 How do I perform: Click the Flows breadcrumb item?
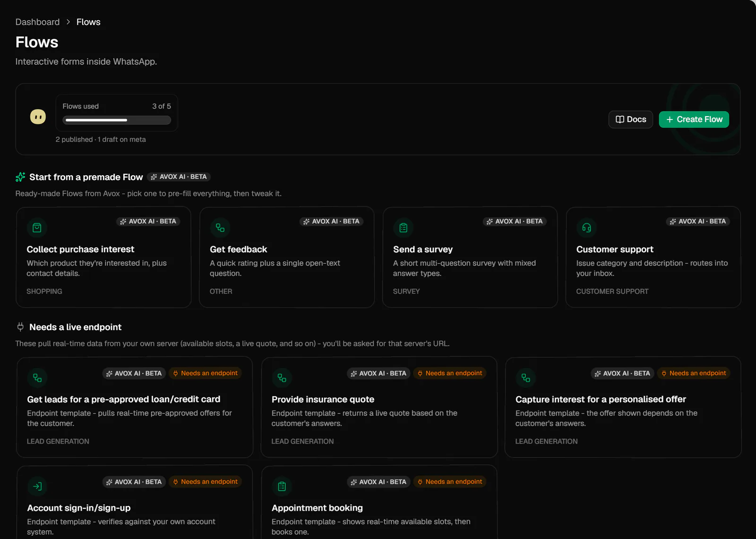[x=88, y=22]
